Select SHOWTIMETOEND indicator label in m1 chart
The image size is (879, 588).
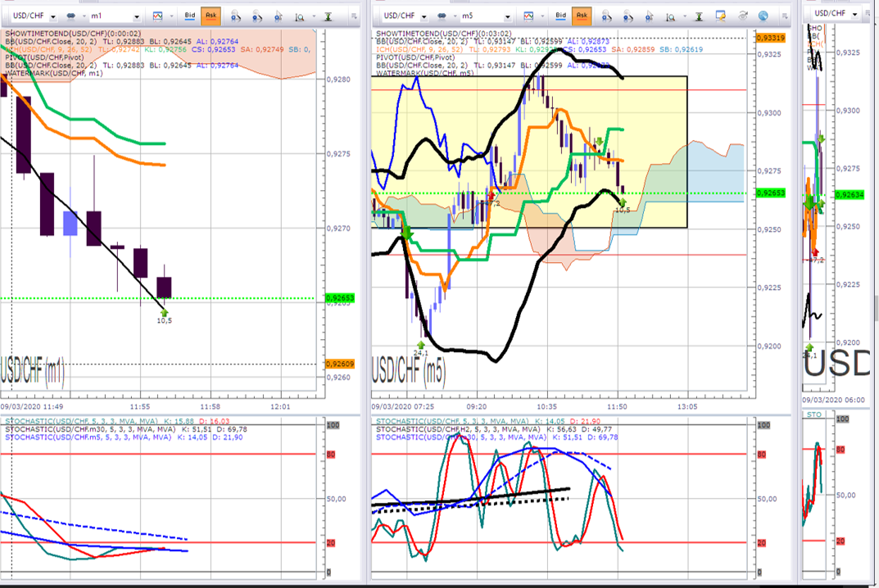73,34
